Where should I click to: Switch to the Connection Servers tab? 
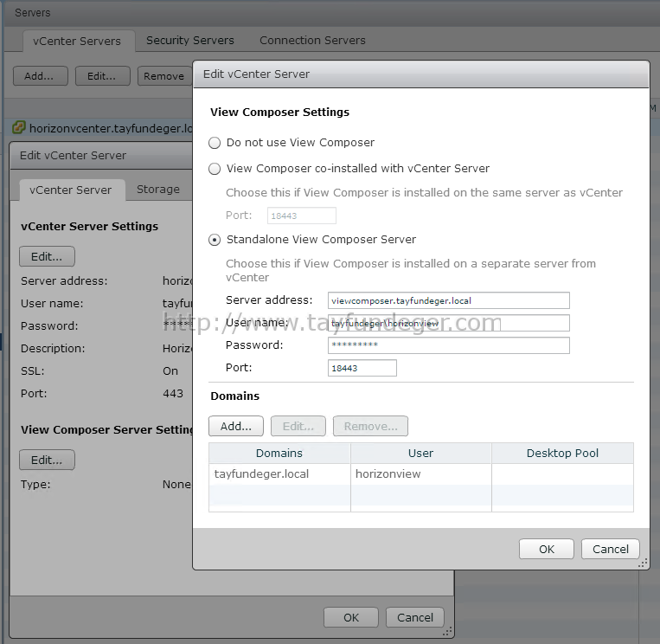click(312, 41)
